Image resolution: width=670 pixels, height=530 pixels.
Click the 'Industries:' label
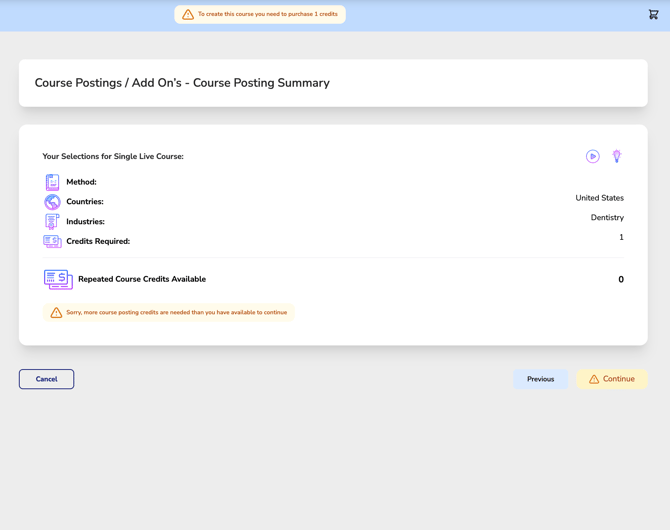(x=85, y=221)
